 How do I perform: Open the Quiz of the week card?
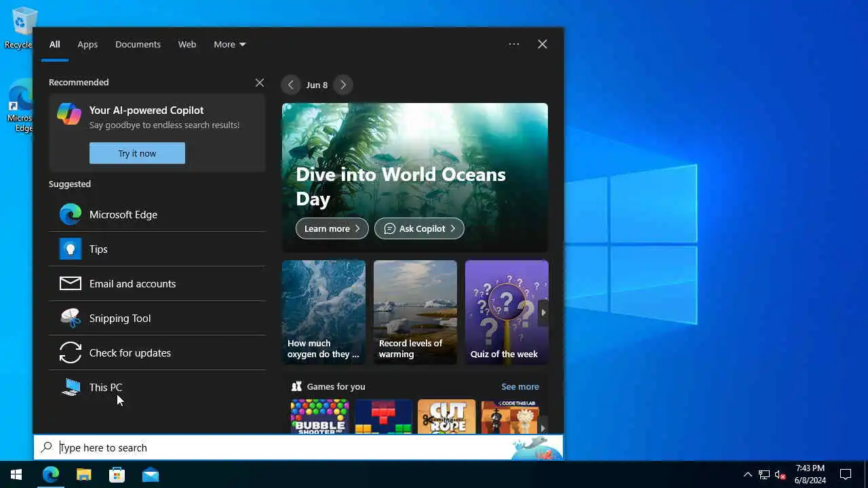[x=507, y=312]
